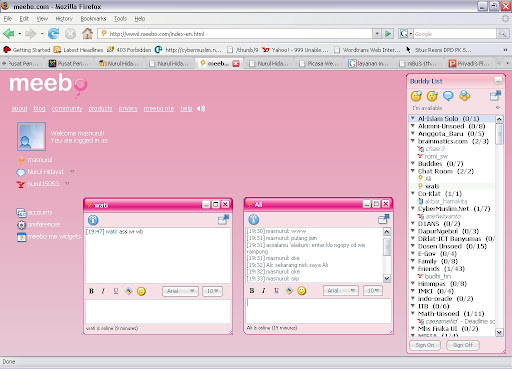Viewport: 512px width, 369px height.
Task: Click the Stop loading icon
Action: click(70, 34)
